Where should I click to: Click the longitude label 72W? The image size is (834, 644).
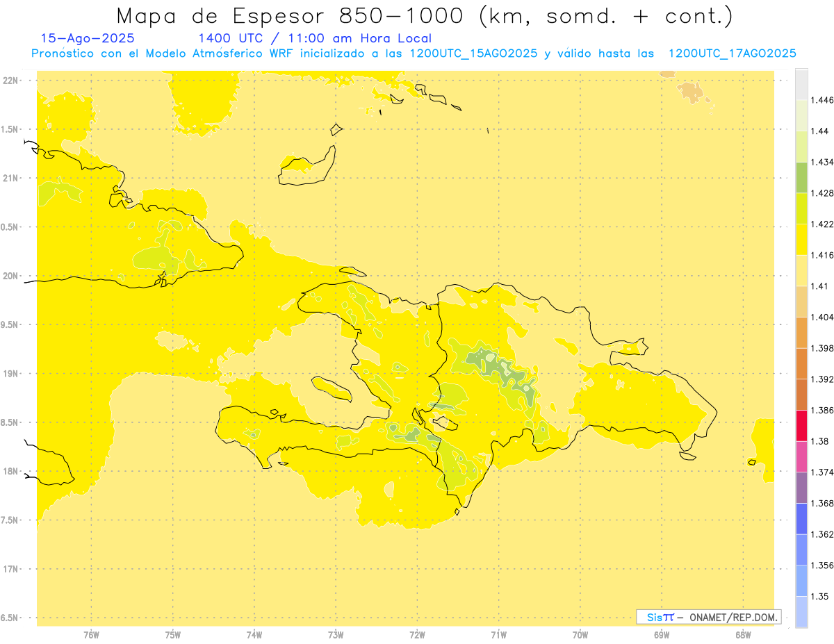[417, 634]
